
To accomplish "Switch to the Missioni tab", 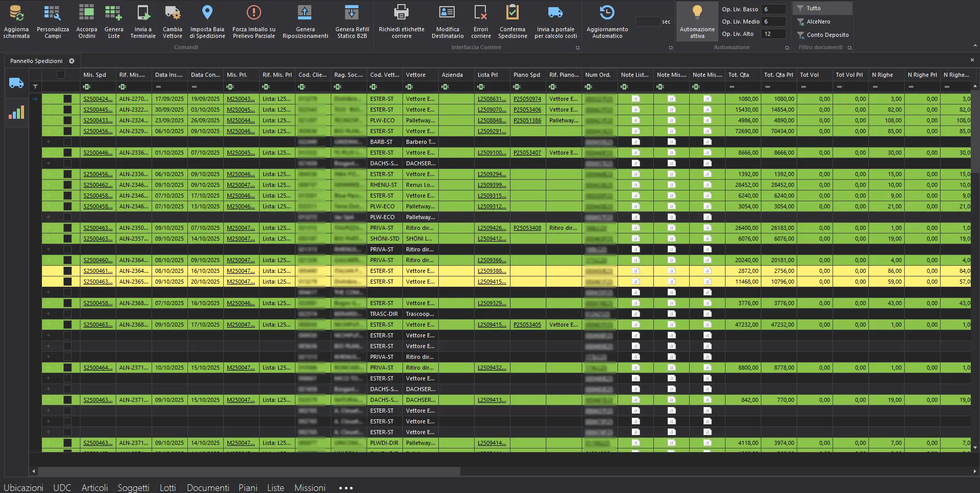I will coord(310,487).
